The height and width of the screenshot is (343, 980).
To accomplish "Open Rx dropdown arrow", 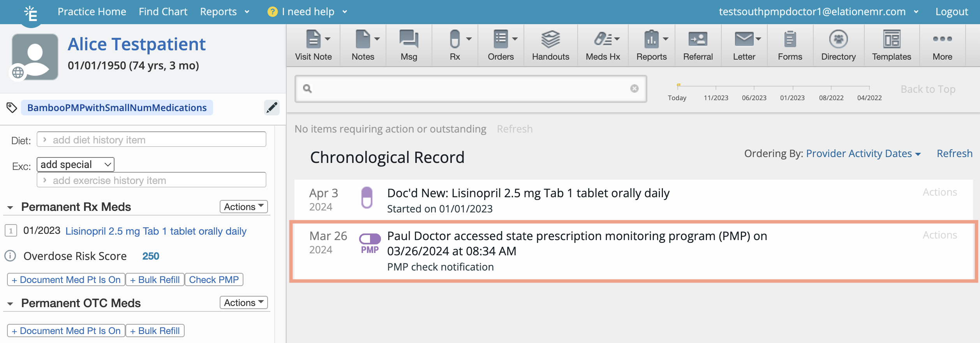I will (469, 39).
